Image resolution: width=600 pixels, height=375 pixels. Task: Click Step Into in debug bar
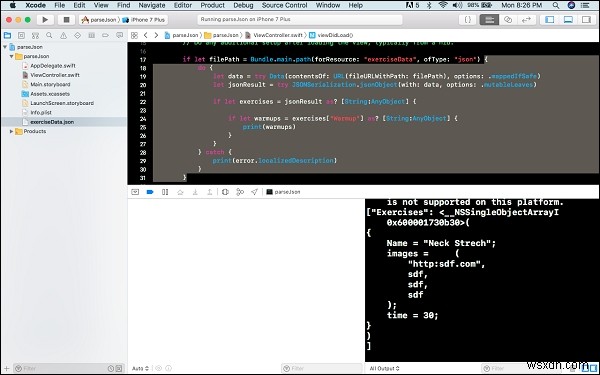click(195, 192)
